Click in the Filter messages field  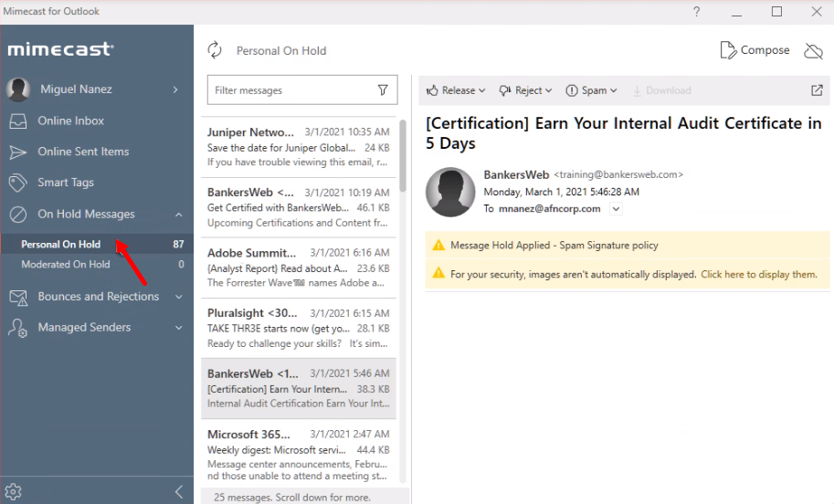coord(302,89)
